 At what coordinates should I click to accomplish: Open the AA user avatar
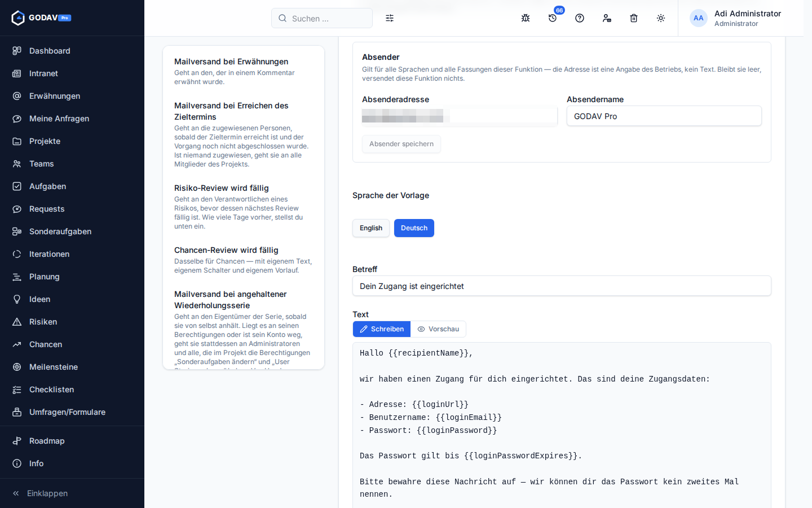(x=699, y=18)
